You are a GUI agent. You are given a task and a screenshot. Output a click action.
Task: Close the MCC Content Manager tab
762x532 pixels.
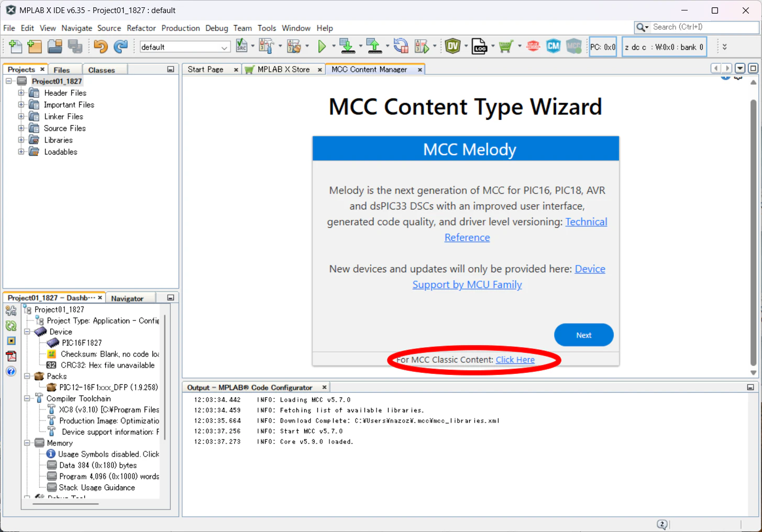pyautogui.click(x=420, y=70)
